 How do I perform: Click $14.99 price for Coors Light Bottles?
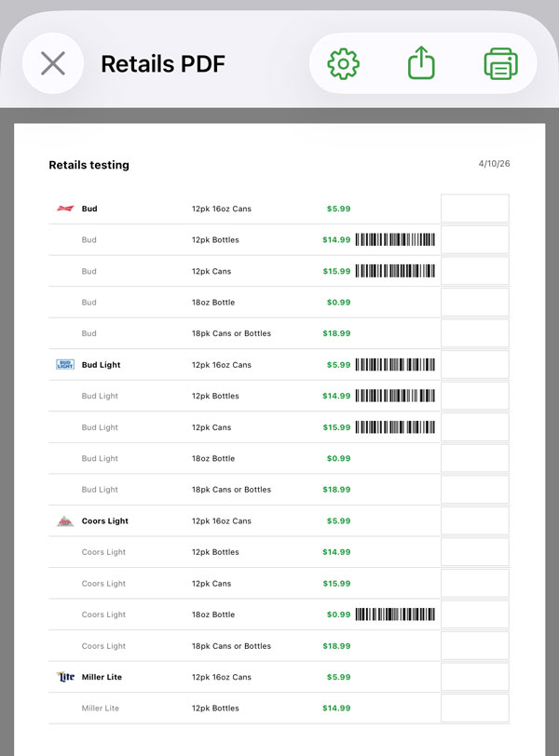(336, 552)
